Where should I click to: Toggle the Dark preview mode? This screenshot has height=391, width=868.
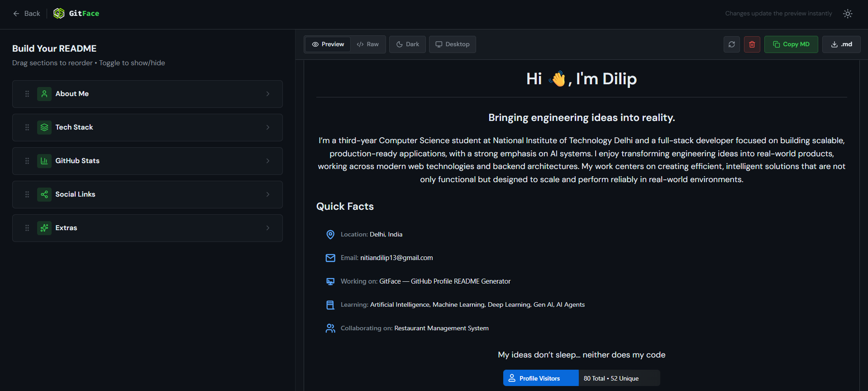(407, 44)
